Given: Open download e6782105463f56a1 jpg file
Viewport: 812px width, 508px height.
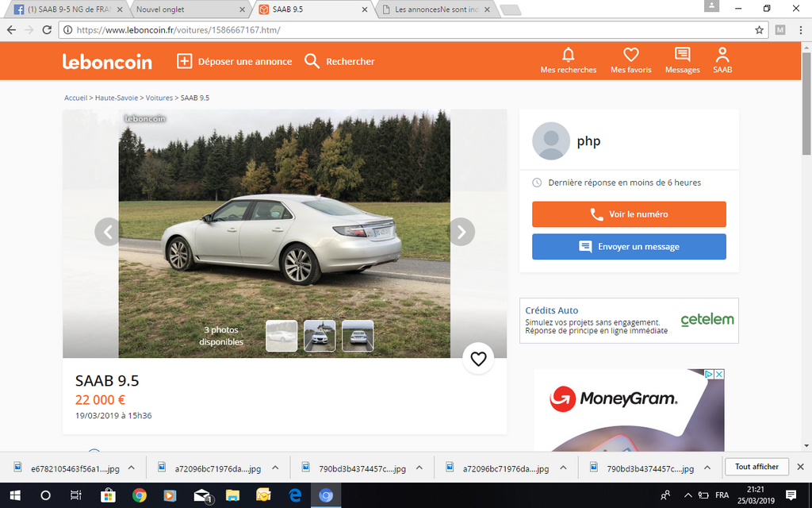Looking at the screenshot, I should [x=68, y=468].
